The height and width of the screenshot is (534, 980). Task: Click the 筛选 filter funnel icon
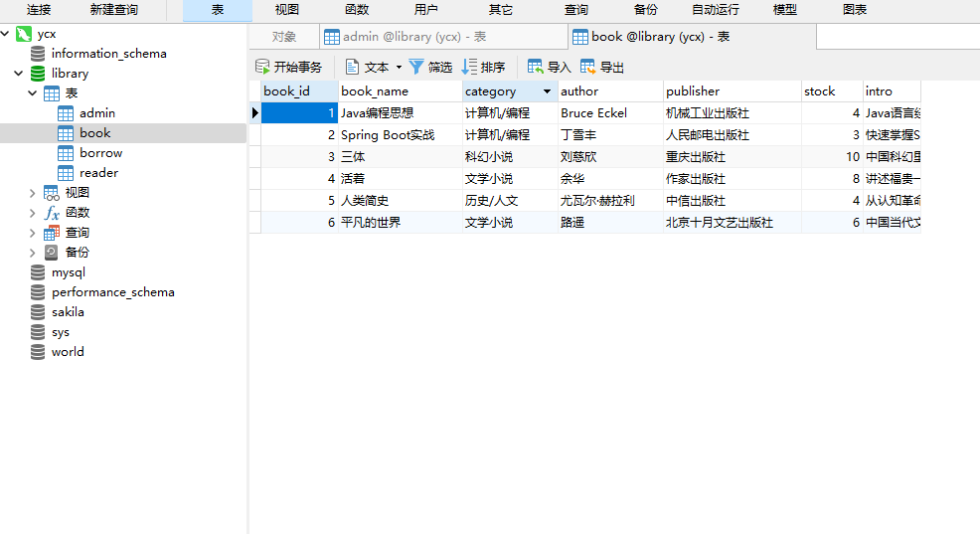(x=416, y=67)
